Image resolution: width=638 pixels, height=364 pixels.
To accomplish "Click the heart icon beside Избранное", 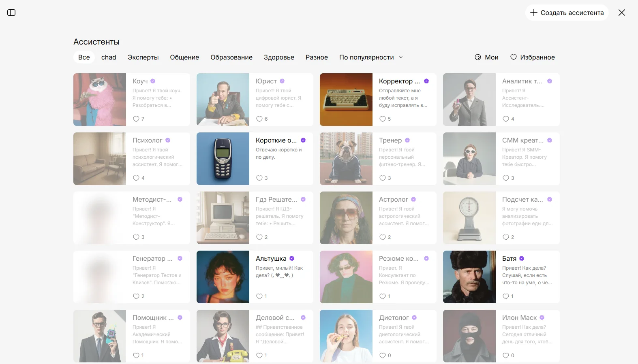I will pos(514,57).
